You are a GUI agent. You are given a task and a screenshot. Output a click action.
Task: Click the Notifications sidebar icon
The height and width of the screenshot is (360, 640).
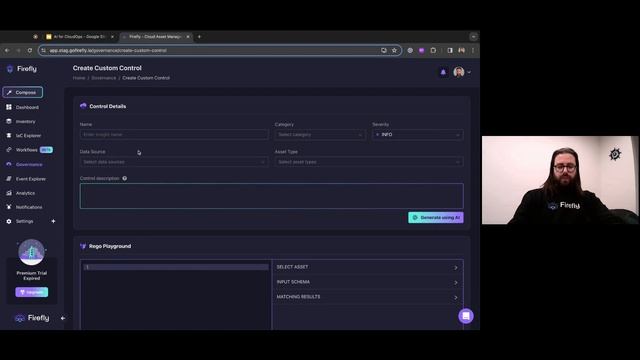click(x=9, y=207)
